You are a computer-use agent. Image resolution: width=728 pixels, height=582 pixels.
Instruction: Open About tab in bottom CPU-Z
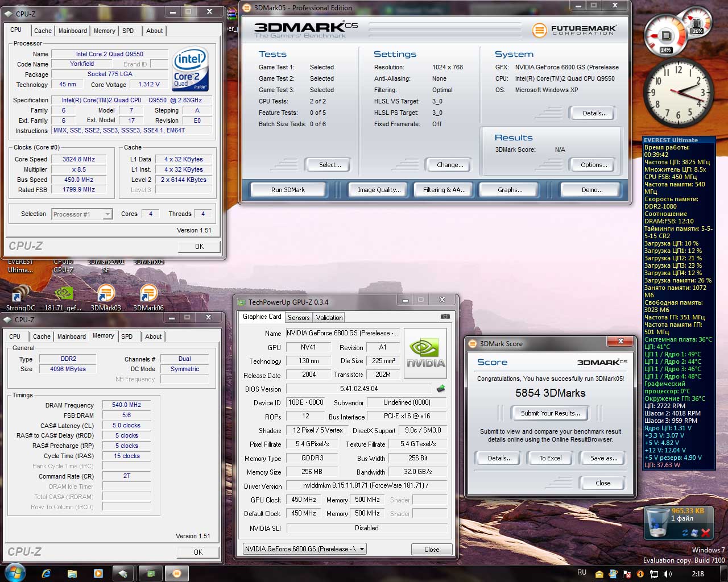153,336
